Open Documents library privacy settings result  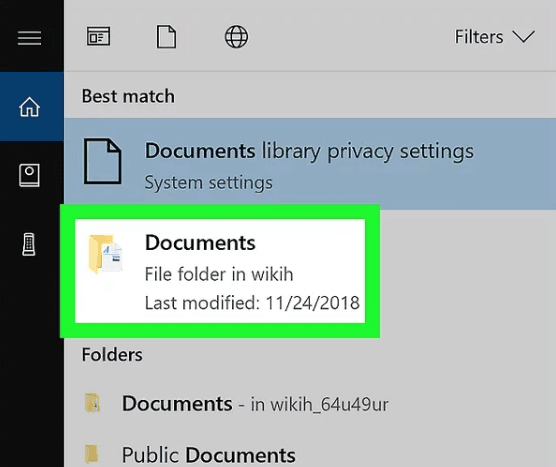pyautogui.click(x=310, y=164)
